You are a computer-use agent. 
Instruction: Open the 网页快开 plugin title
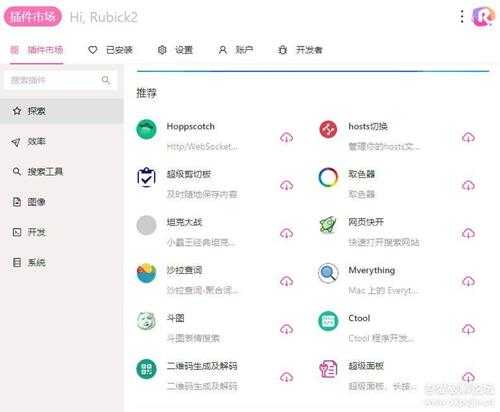[366, 222]
